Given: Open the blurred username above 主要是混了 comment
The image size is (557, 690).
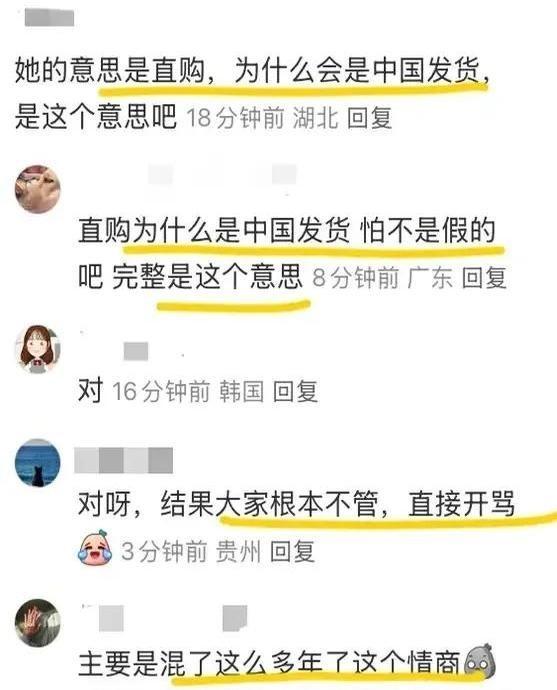Looking at the screenshot, I should (x=173, y=618).
